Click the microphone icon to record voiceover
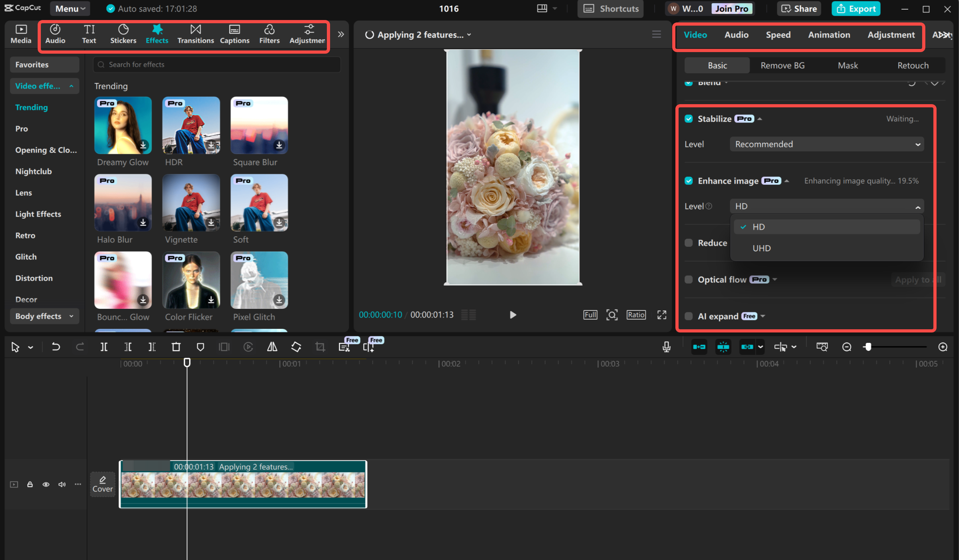The height and width of the screenshot is (560, 959). point(666,347)
